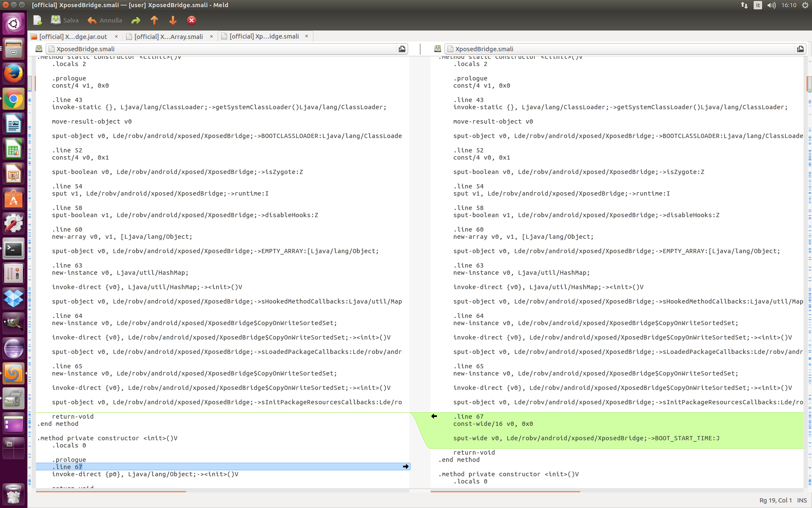This screenshot has height=508, width=812.
Task: Click the INS mode indicator in status bar
Action: point(802,500)
